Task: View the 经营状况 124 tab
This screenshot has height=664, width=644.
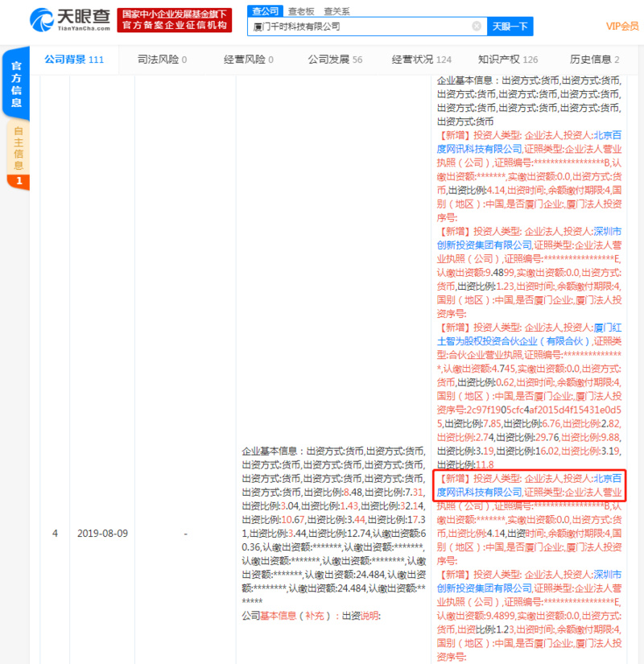Action: (421, 60)
